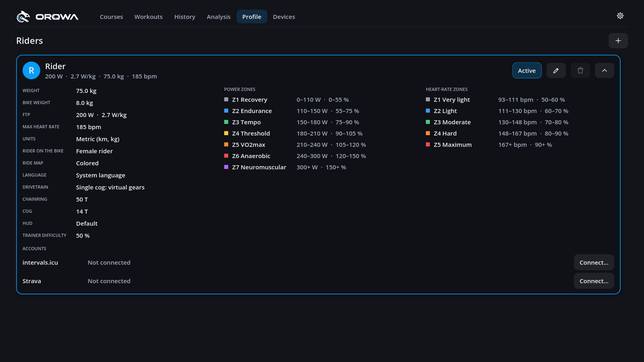Select the Profile tab
644x362 pixels.
252,16
